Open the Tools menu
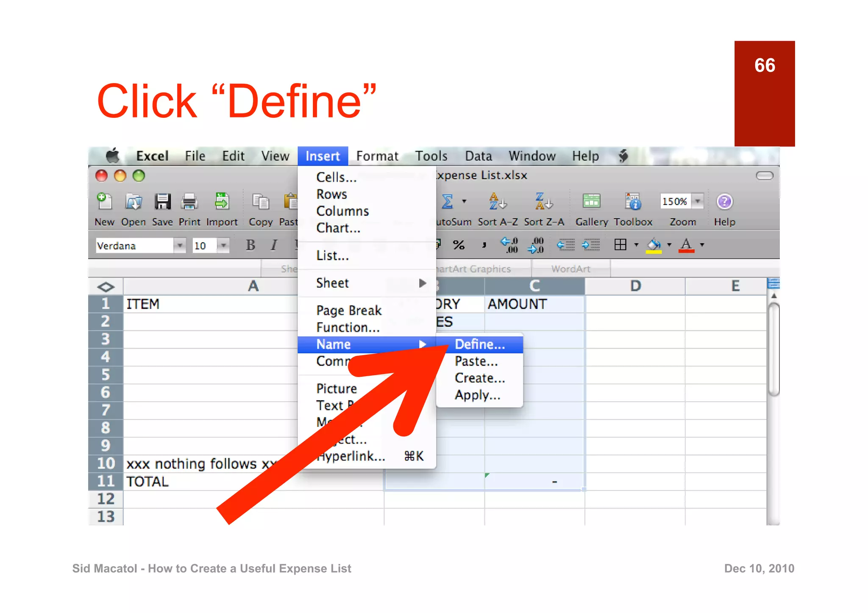The height and width of the screenshot is (613, 868). point(431,156)
